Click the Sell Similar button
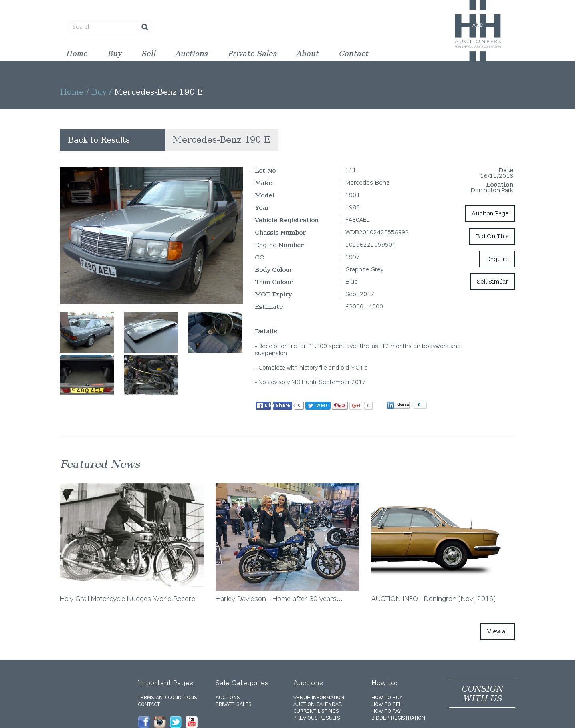575x728 pixels. pyautogui.click(x=492, y=282)
